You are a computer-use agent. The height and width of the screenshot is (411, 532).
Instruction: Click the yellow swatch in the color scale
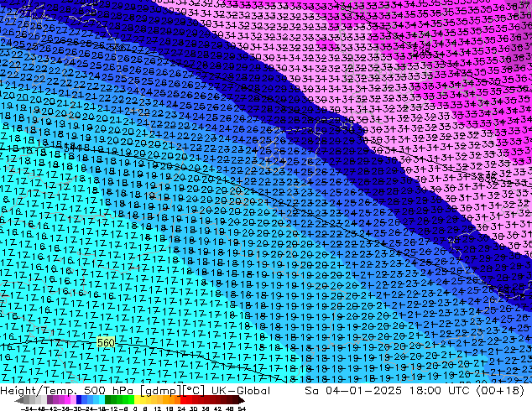(137, 399)
